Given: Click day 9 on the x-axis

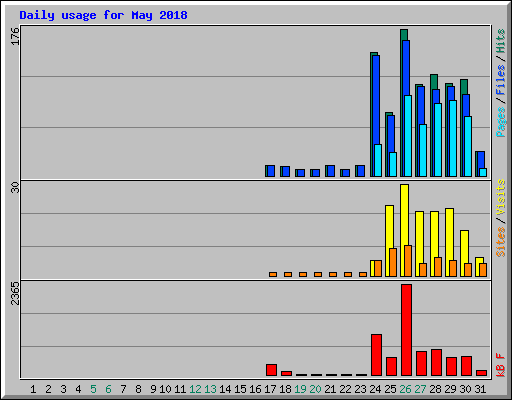Looking at the screenshot, I should (x=153, y=389).
